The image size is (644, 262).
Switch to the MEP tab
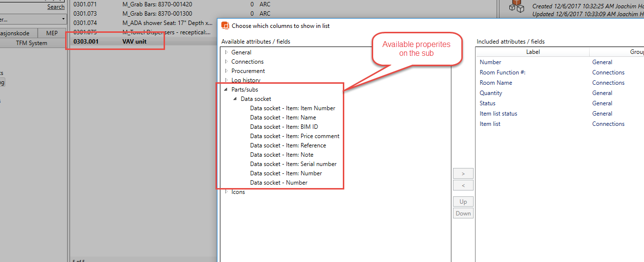pyautogui.click(x=52, y=33)
